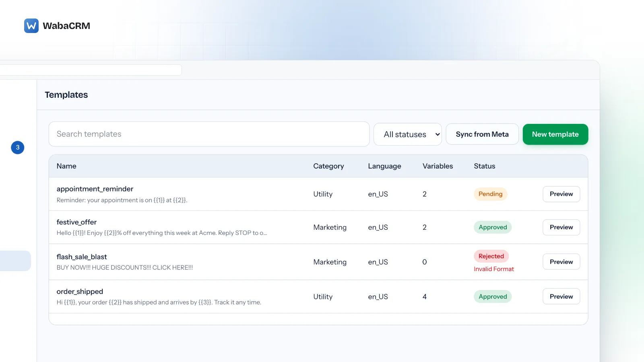Click Utility category in order_shipped row
The width and height of the screenshot is (644, 362).
(323, 296)
